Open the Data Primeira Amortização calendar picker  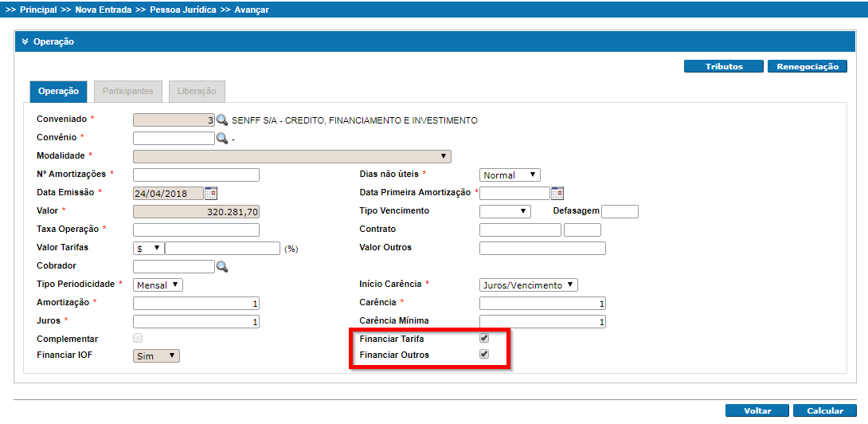point(557,193)
